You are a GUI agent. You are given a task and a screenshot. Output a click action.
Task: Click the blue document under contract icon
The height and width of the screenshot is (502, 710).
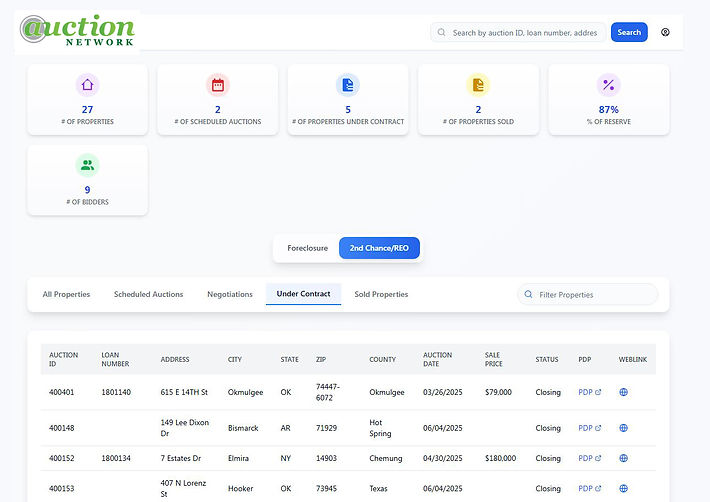[x=348, y=85]
